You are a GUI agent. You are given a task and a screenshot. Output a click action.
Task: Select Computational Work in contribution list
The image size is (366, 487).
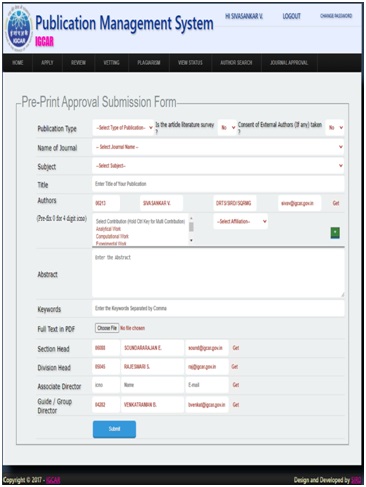[x=112, y=236]
